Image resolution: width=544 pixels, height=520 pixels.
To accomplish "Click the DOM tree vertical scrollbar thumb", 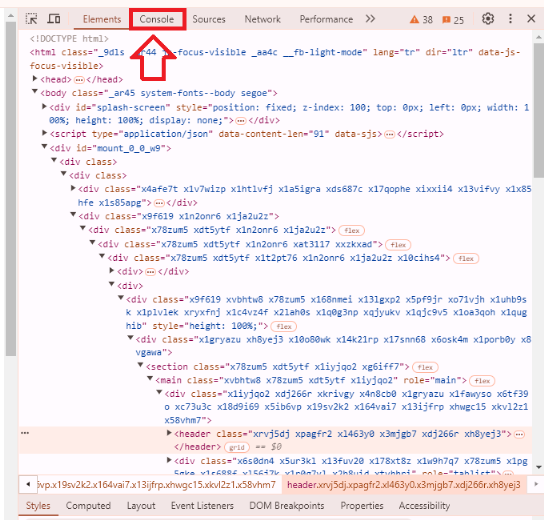I will coord(538,110).
